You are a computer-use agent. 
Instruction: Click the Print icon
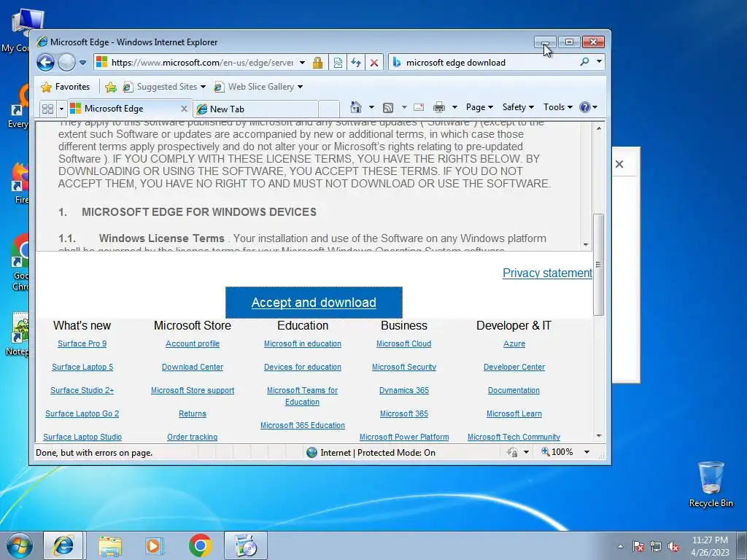click(438, 107)
